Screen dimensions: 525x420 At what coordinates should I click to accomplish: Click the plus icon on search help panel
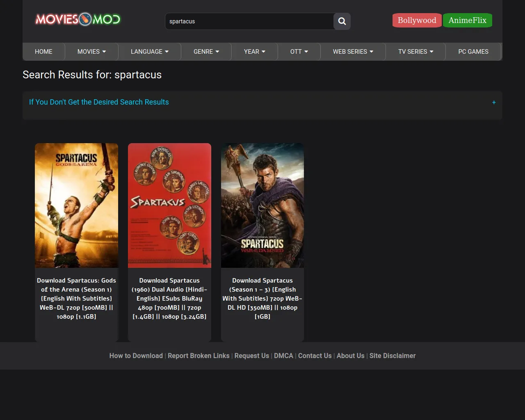pyautogui.click(x=494, y=103)
